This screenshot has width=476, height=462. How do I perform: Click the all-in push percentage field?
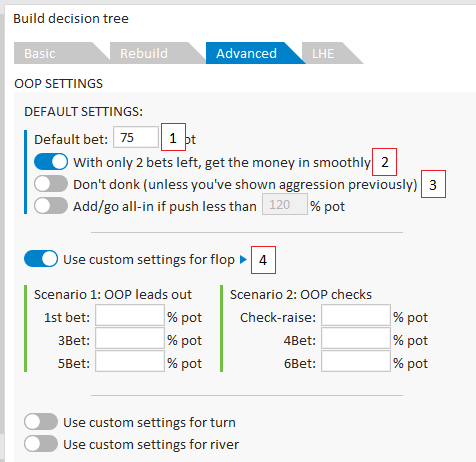tap(285, 204)
